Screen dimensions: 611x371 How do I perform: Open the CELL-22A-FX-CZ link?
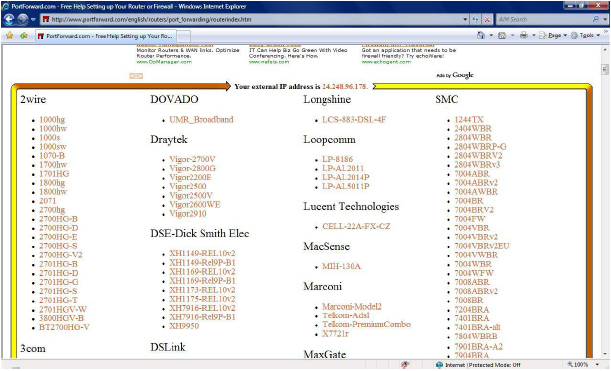click(x=356, y=226)
